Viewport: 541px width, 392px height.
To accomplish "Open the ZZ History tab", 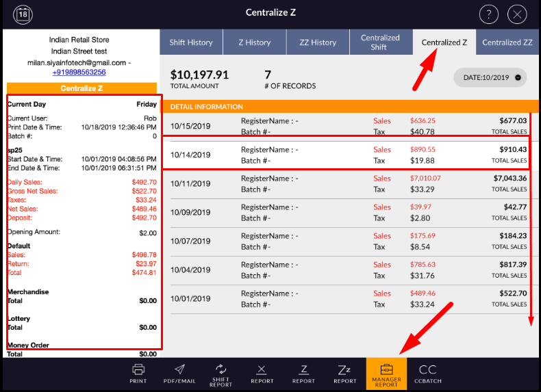I will tap(318, 42).
